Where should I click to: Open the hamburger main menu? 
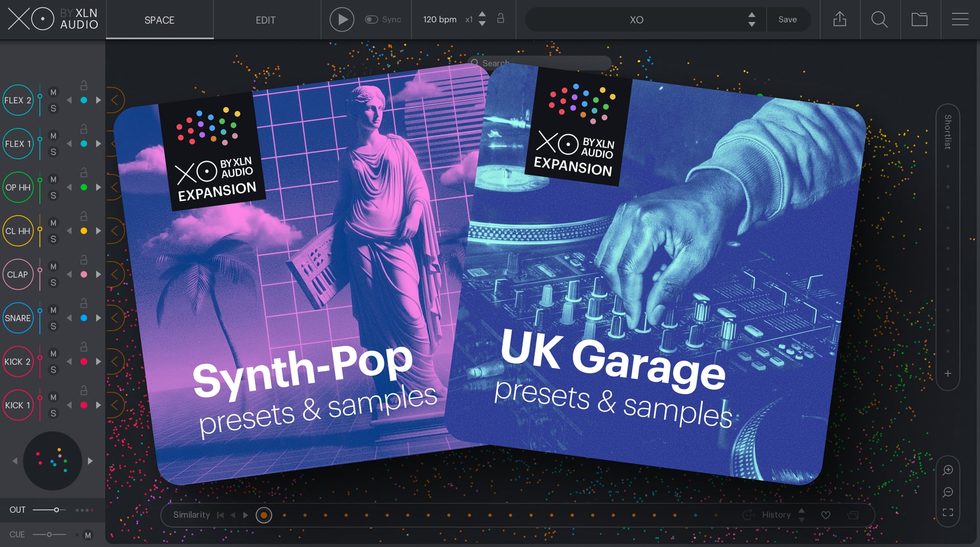click(x=960, y=19)
